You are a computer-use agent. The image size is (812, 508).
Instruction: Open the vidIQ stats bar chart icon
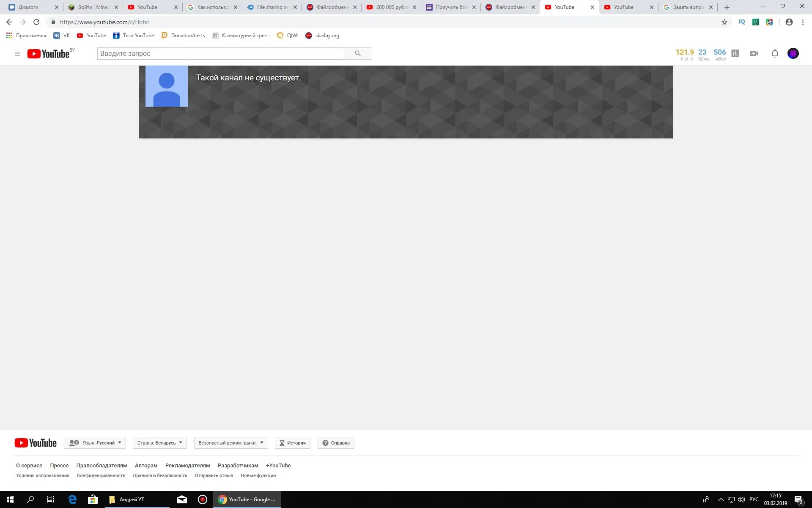(735, 54)
